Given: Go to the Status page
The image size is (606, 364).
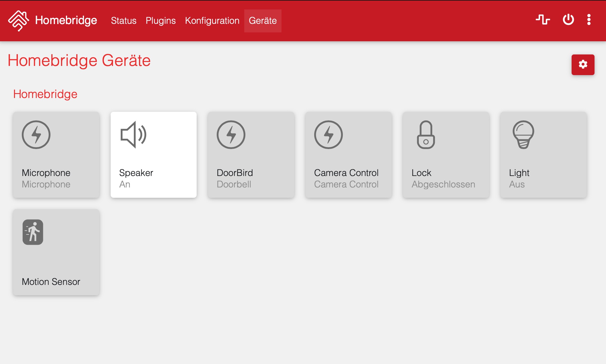Looking at the screenshot, I should 124,21.
